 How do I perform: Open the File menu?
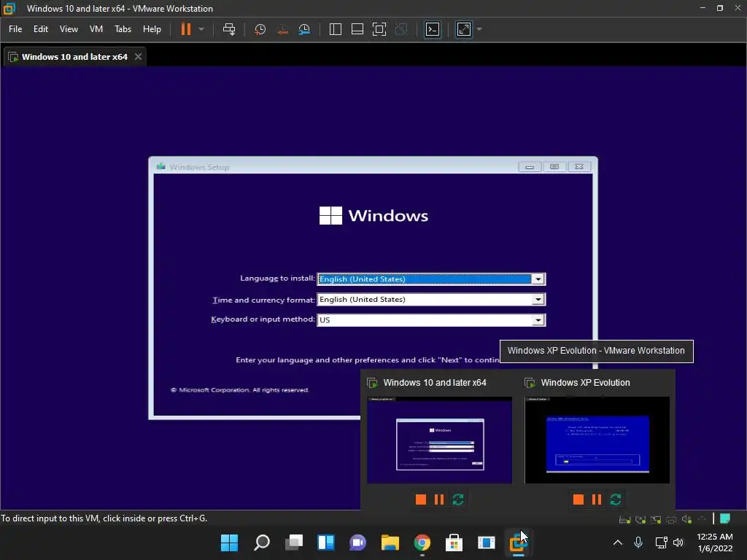click(x=15, y=29)
